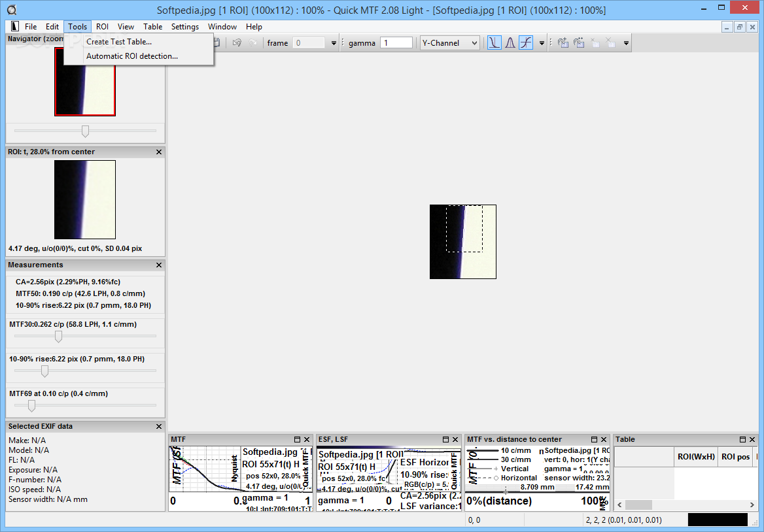Click the redo arrow icon in toolbar

click(x=253, y=43)
